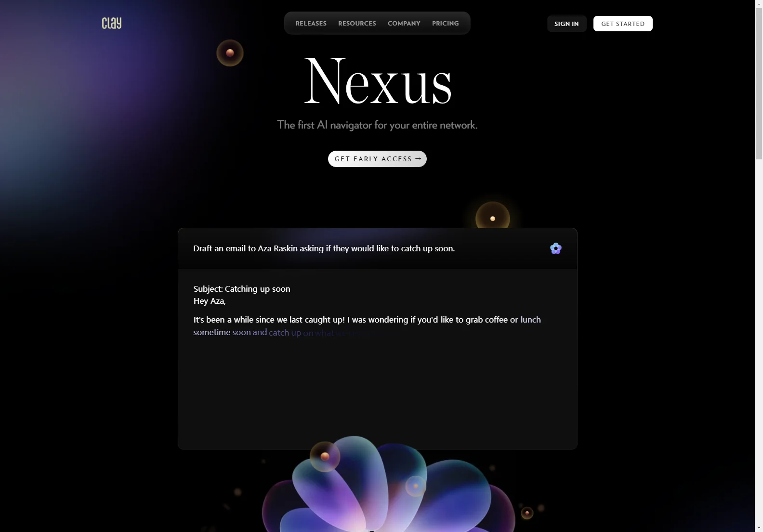Click Get Early Access button
The width and height of the screenshot is (763, 532).
tap(377, 159)
